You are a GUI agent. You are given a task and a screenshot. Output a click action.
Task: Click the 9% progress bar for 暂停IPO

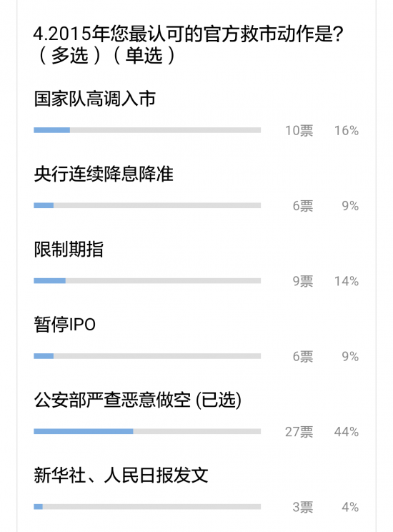tap(147, 356)
